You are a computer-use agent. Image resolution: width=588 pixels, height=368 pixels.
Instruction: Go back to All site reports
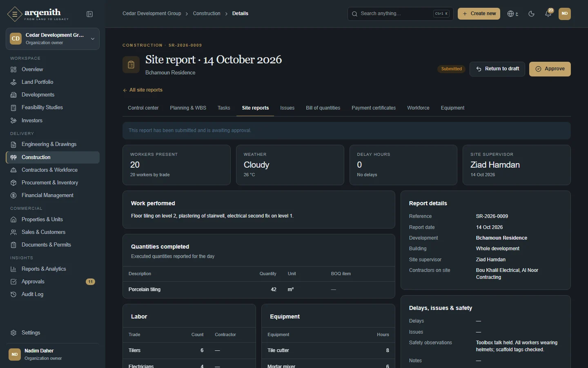143,90
